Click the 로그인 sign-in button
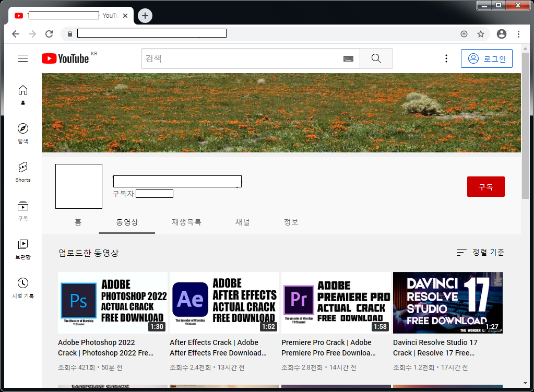 click(x=486, y=58)
